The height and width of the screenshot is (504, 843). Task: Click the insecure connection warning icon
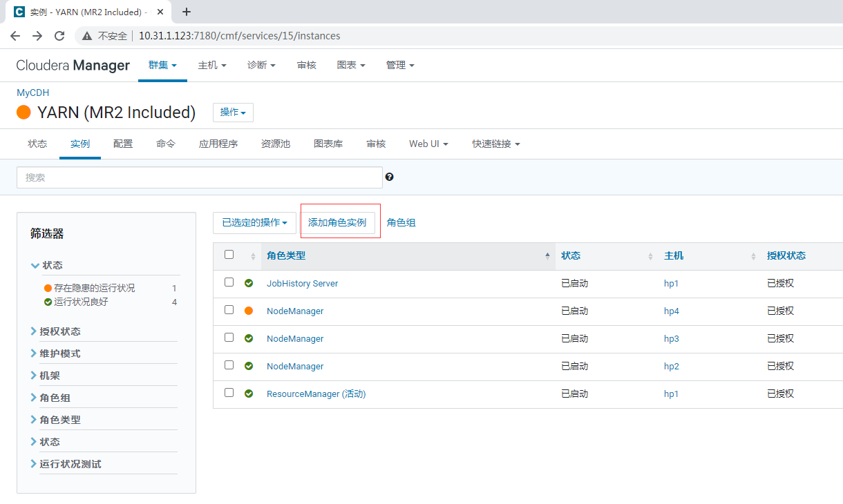[x=87, y=36]
